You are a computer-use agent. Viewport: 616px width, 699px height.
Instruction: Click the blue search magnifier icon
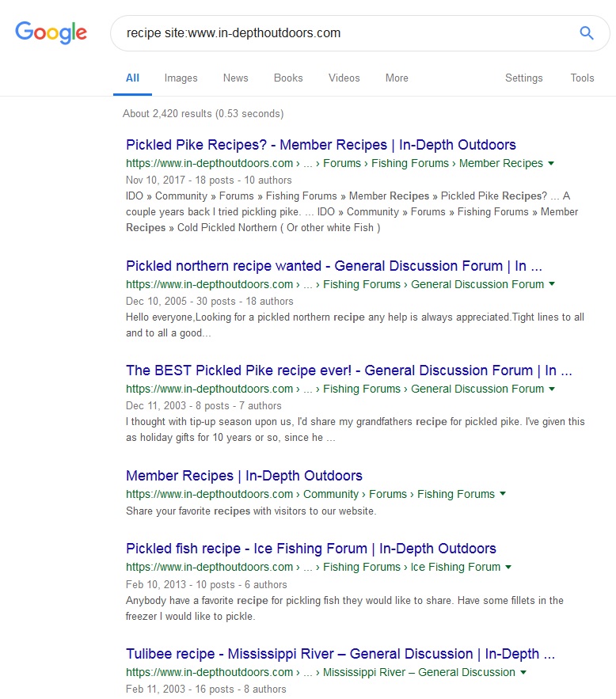point(586,33)
